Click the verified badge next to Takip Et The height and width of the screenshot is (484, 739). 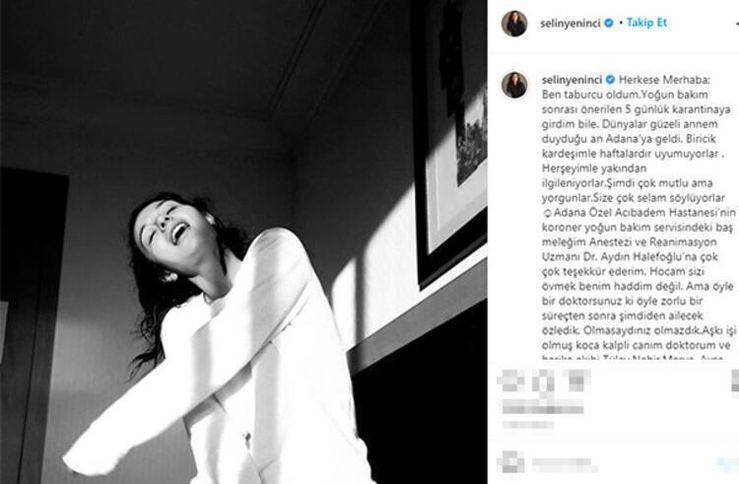point(609,23)
